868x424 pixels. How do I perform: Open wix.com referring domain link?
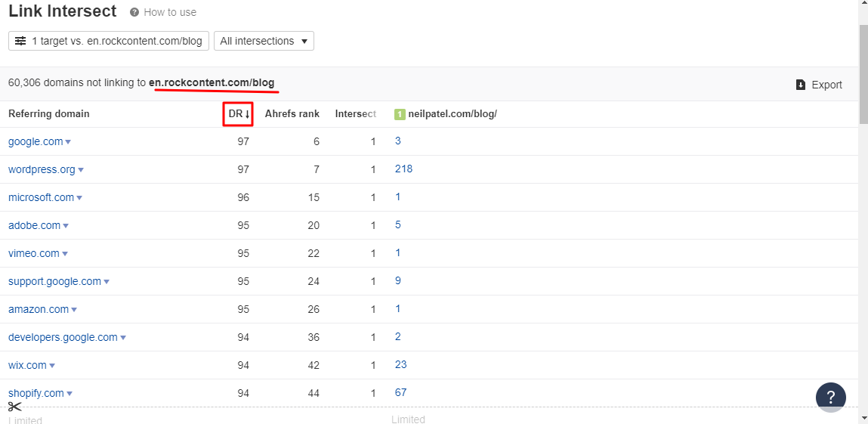28,365
